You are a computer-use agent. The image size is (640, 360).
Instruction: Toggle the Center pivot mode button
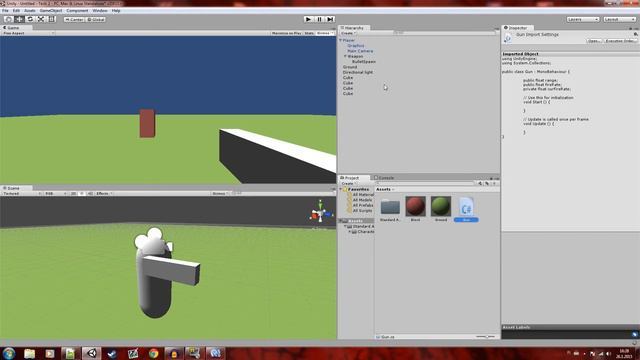(74, 19)
